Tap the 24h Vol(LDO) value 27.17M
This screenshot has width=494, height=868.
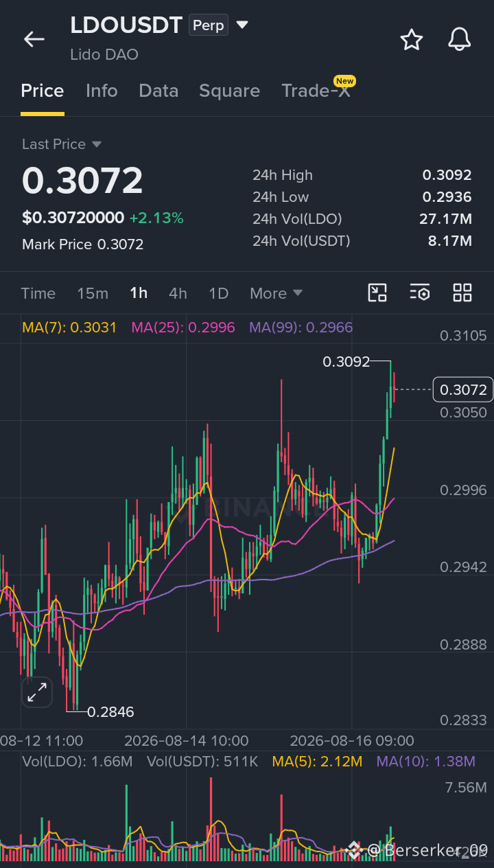point(445,219)
